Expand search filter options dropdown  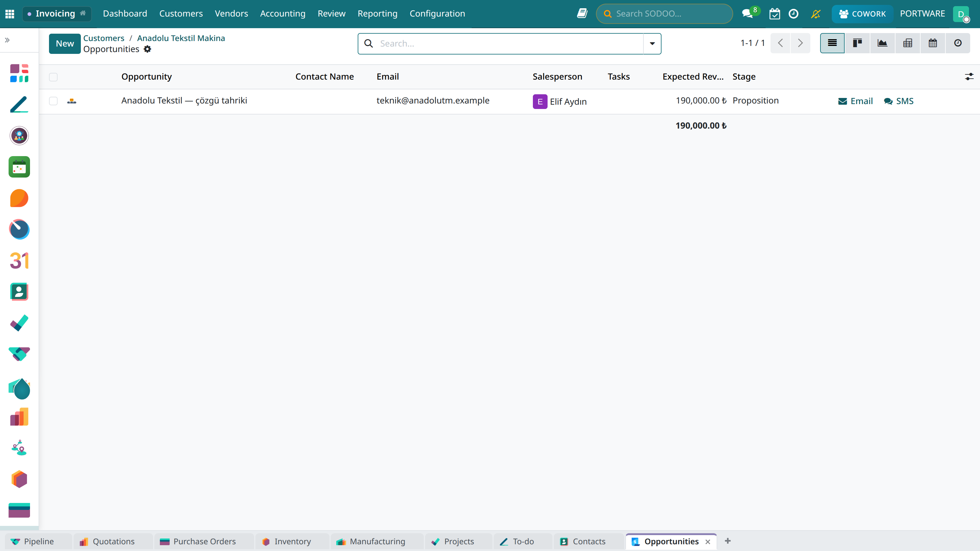pyautogui.click(x=652, y=44)
